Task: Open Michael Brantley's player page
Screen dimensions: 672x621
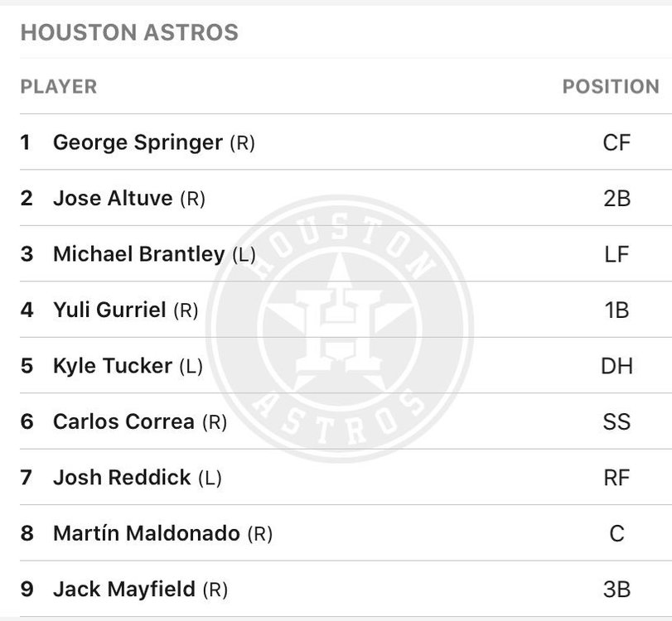Action: coord(138,254)
